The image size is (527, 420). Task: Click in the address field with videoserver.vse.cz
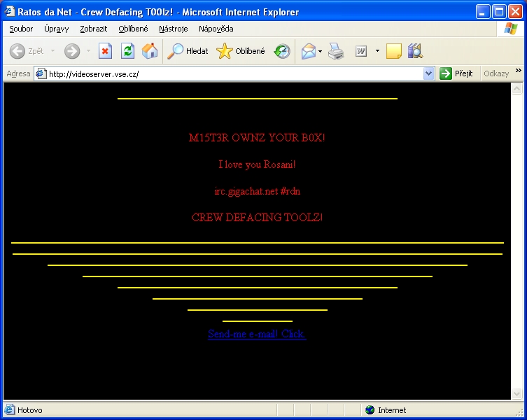pyautogui.click(x=231, y=73)
